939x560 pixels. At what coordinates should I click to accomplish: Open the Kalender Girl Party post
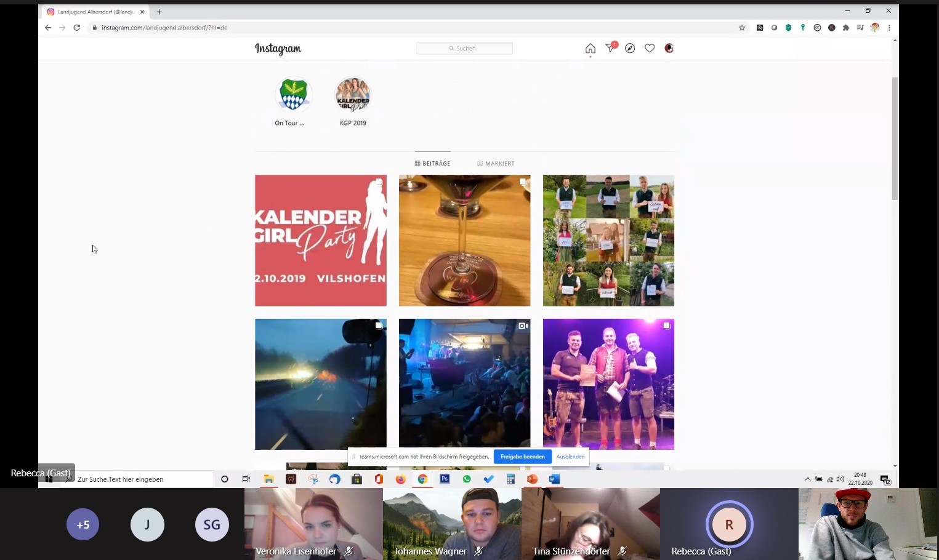tap(321, 241)
